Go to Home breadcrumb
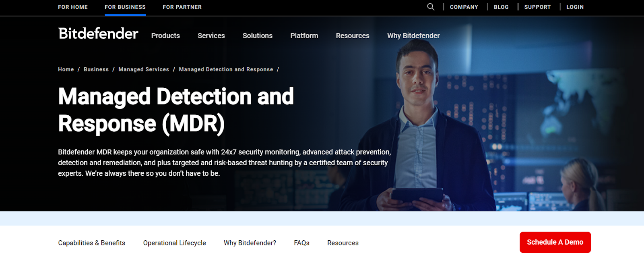This screenshot has width=644, height=258. (66, 69)
